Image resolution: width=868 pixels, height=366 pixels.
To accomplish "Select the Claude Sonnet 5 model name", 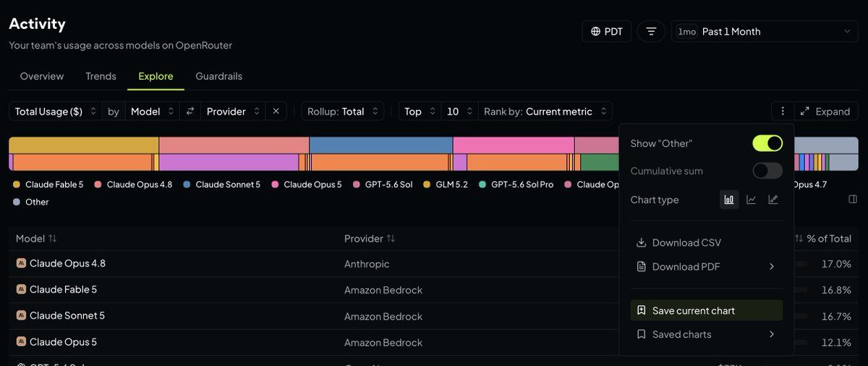I will (x=67, y=315).
